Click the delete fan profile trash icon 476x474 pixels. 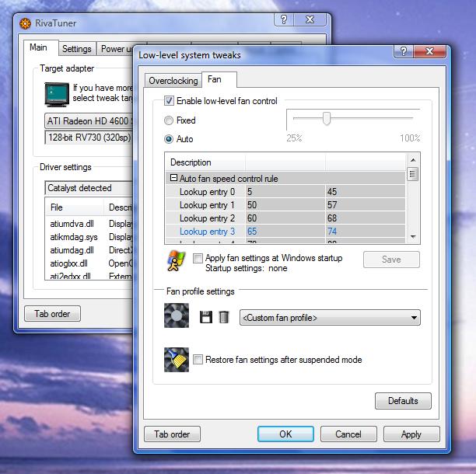[x=224, y=317]
